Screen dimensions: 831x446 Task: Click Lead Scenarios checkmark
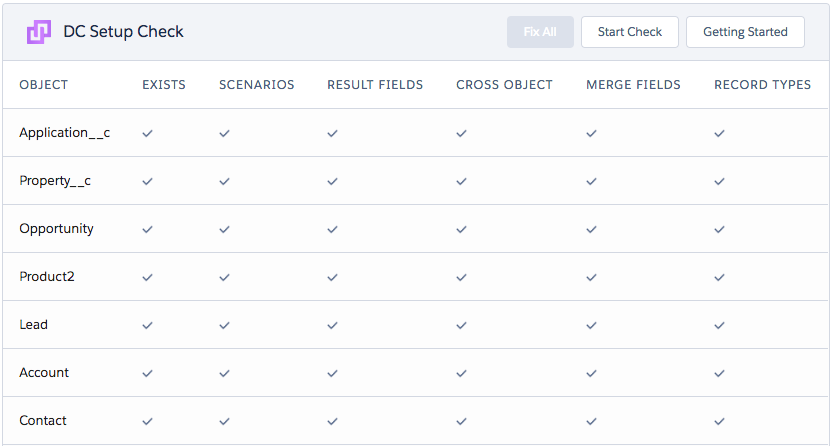[x=225, y=325]
